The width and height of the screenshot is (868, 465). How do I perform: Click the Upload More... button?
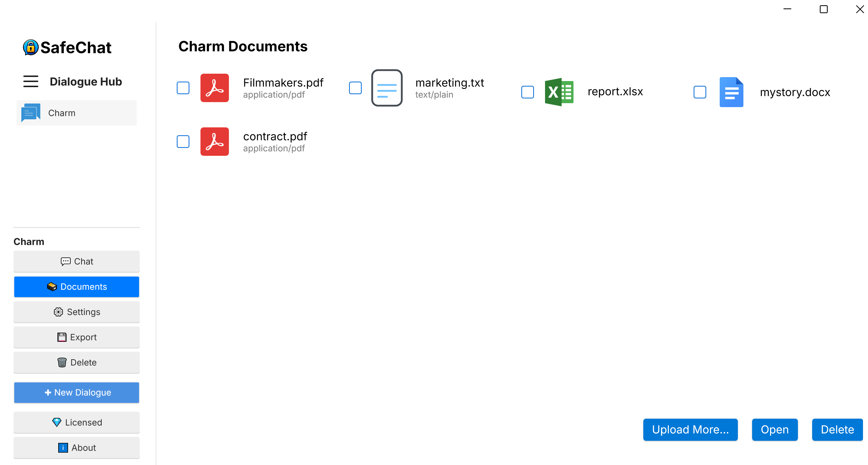[690, 430]
